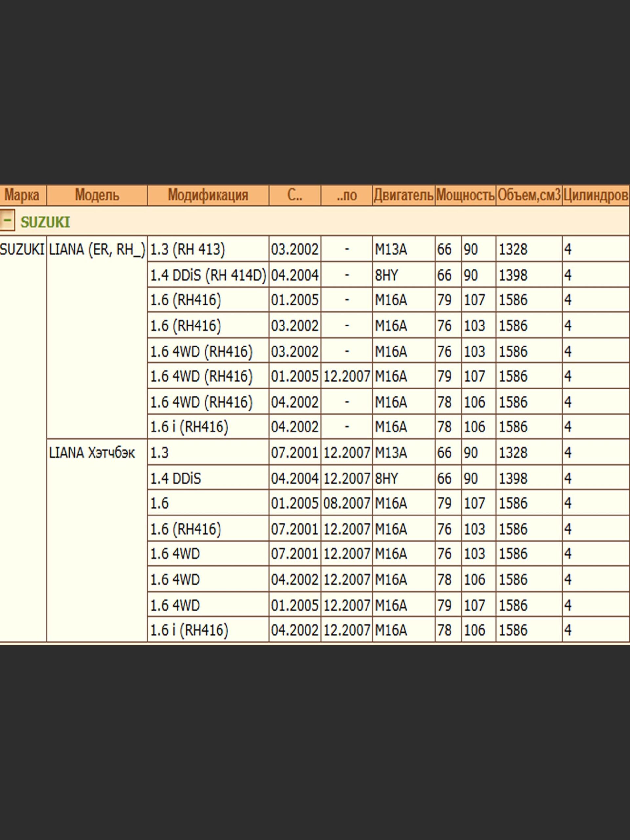
Task: Select the LIANA (ER, RH_) model cell
Action: 97,249
